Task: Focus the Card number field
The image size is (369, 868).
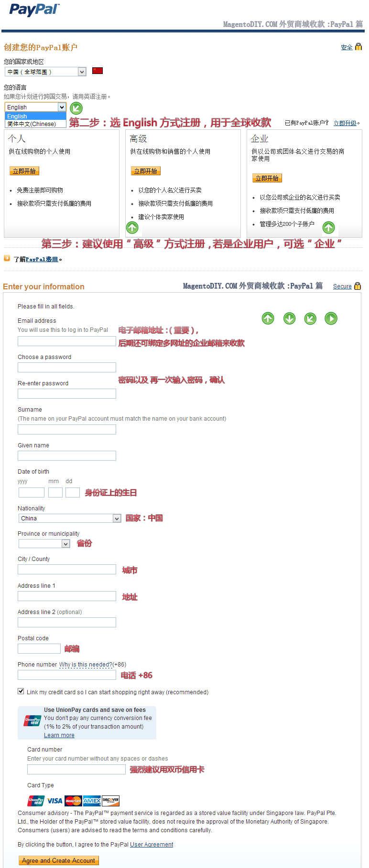Action: click(x=76, y=769)
